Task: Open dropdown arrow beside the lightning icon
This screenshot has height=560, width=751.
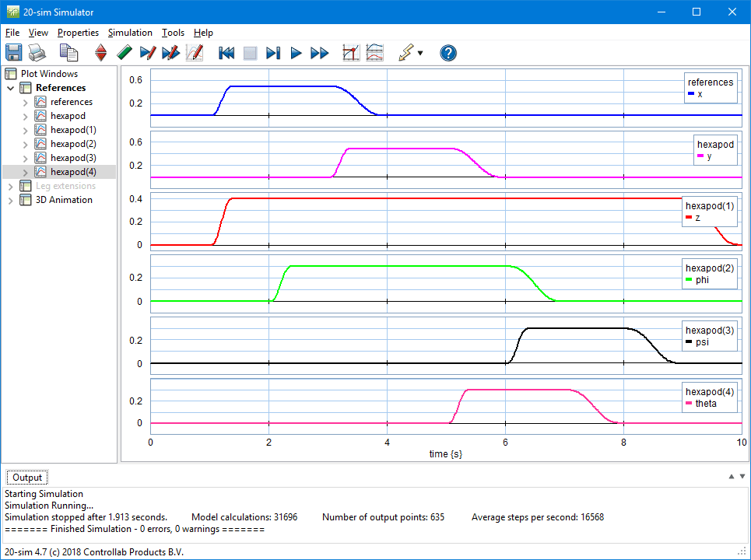Action: [420, 54]
